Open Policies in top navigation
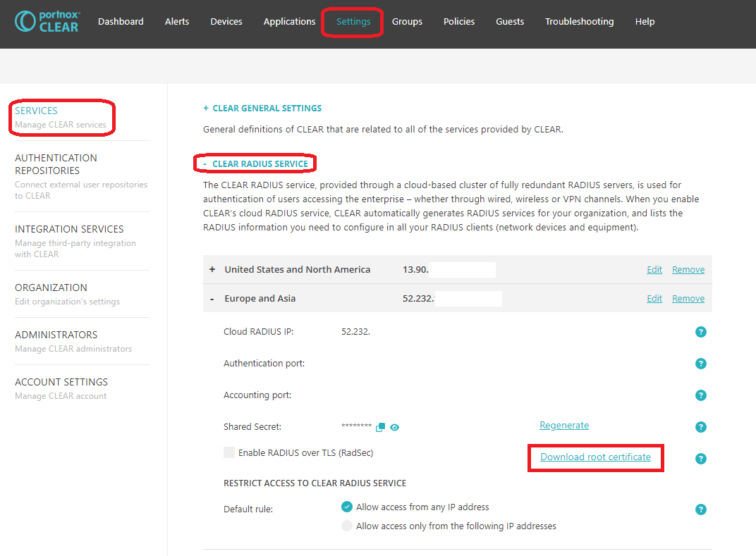 coord(459,22)
